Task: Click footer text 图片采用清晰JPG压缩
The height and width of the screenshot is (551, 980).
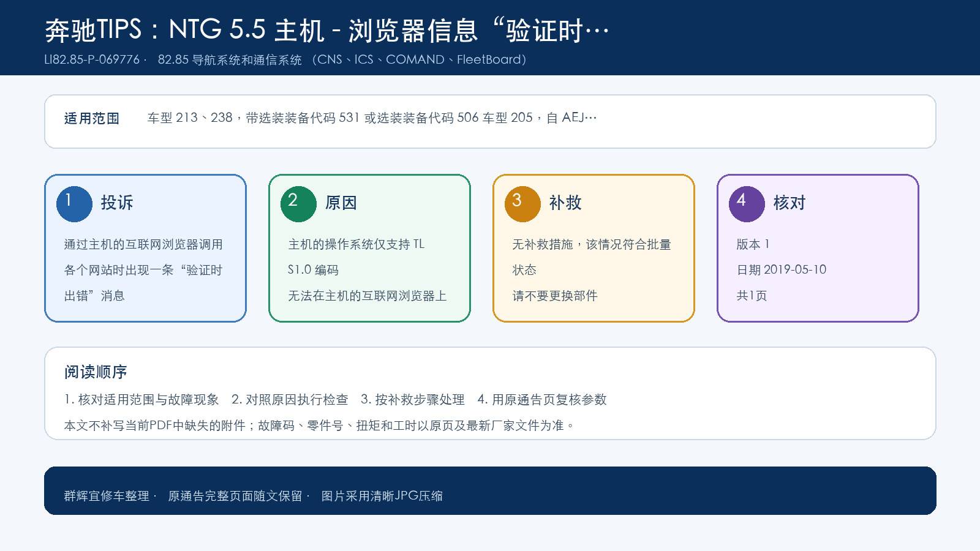Action: [x=382, y=496]
